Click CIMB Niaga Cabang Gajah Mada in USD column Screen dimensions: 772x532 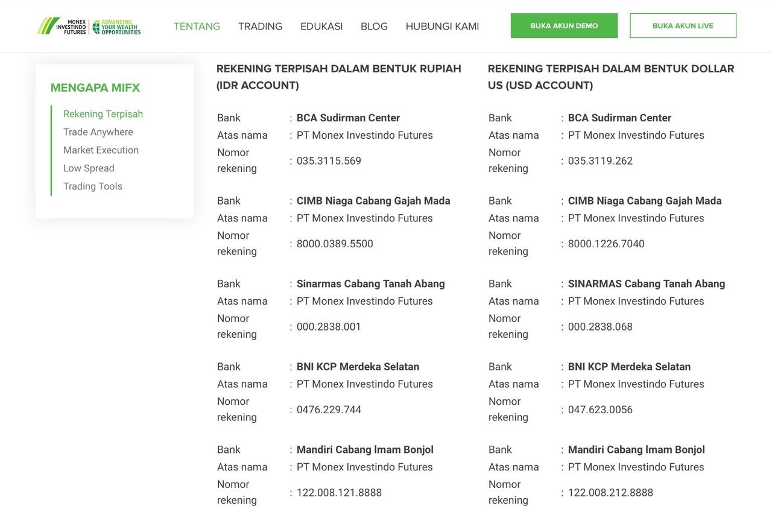pyautogui.click(x=645, y=201)
